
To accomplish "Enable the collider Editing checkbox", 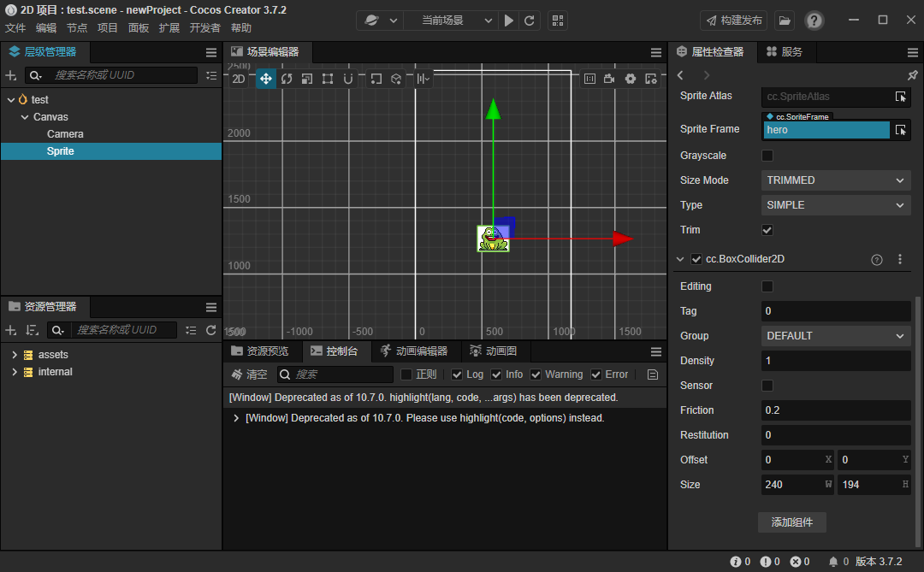I will tap(767, 286).
